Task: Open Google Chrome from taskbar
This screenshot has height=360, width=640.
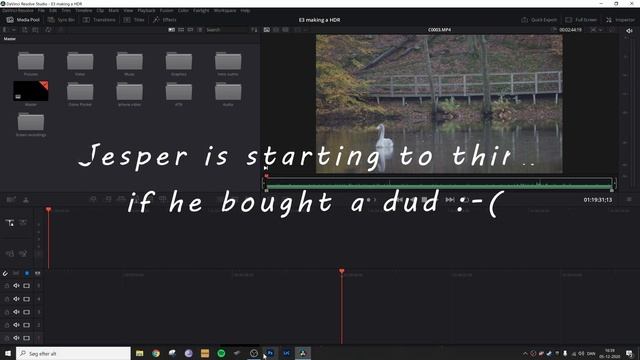Action: pyautogui.click(x=156, y=353)
